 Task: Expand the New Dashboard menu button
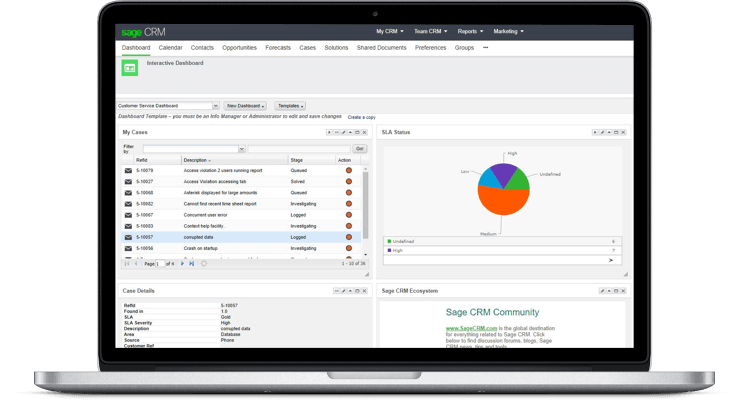coord(245,106)
